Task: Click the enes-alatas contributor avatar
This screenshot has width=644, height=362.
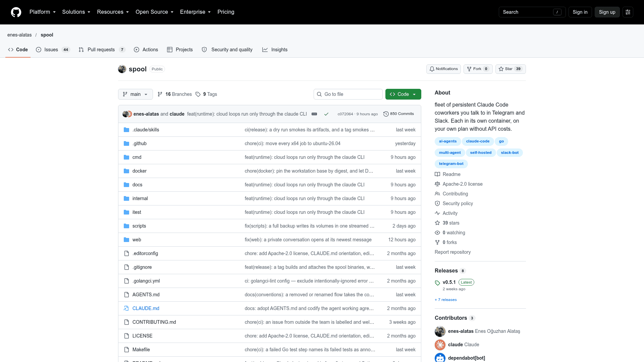Action: point(440,331)
